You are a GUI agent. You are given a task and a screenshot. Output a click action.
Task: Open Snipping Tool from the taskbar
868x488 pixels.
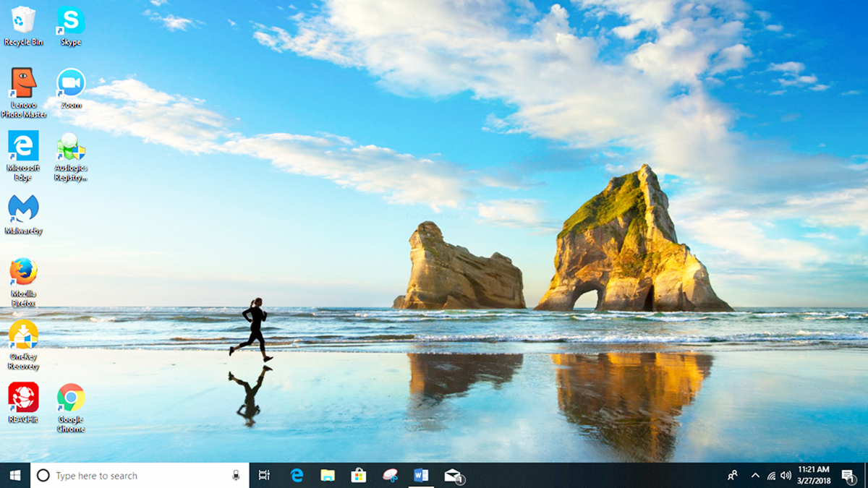(390, 475)
